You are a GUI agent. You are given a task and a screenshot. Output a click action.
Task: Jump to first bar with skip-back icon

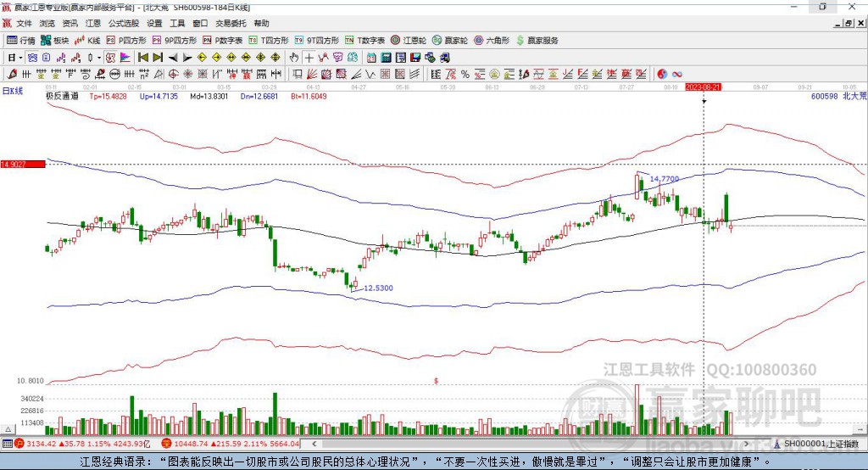tap(142, 58)
